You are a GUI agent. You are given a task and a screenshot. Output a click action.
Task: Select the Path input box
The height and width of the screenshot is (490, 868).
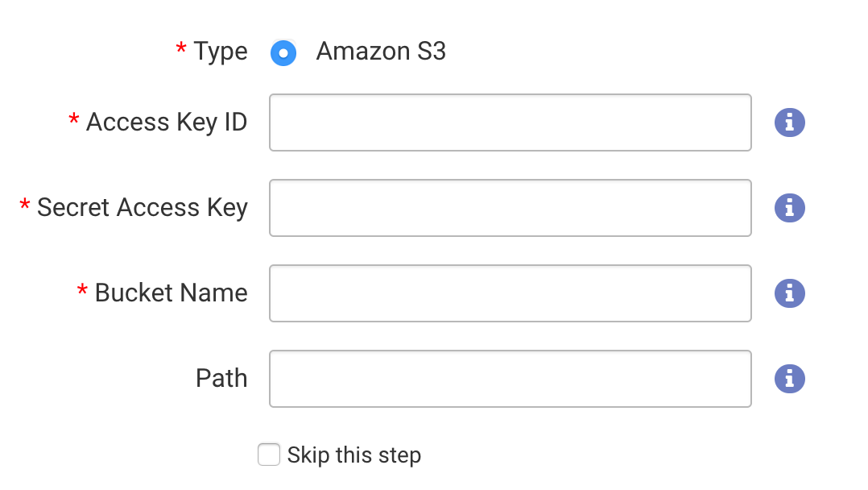[510, 379]
